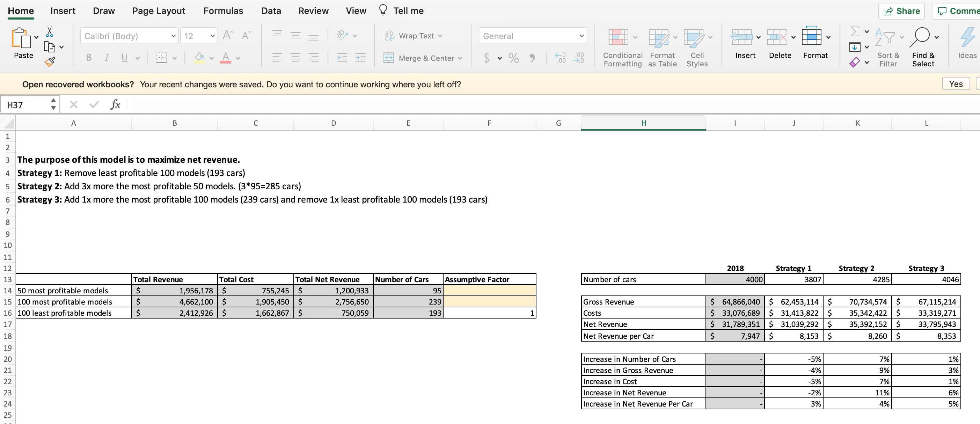Screen dimensions: 980x424
Task: Click the Insert Function fx icon
Action: click(x=115, y=104)
